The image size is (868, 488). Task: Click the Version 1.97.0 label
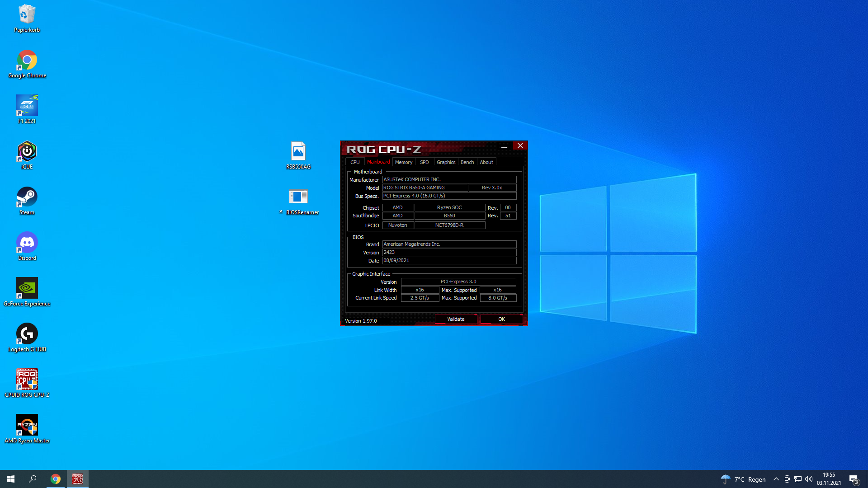tap(360, 321)
